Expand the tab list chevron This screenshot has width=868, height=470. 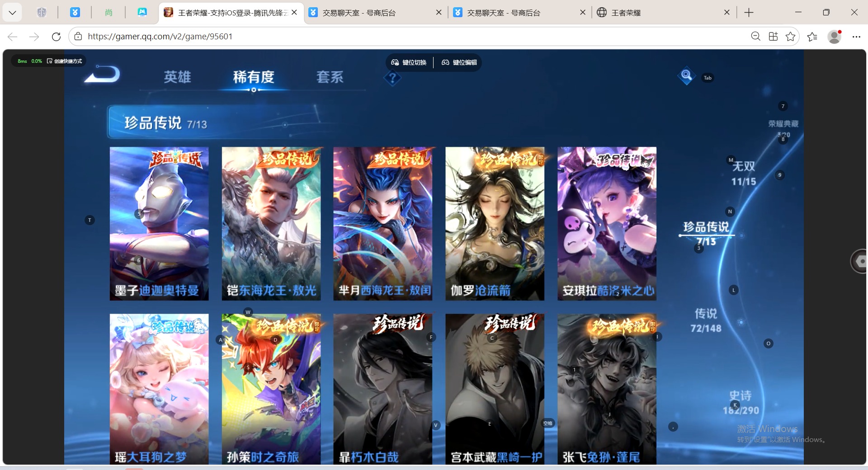point(12,13)
